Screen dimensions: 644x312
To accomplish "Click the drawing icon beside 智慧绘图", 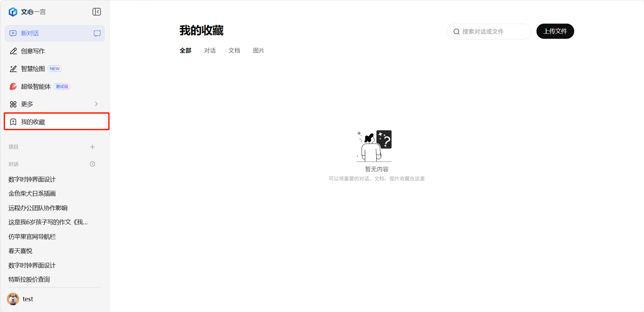I will 13,69.
